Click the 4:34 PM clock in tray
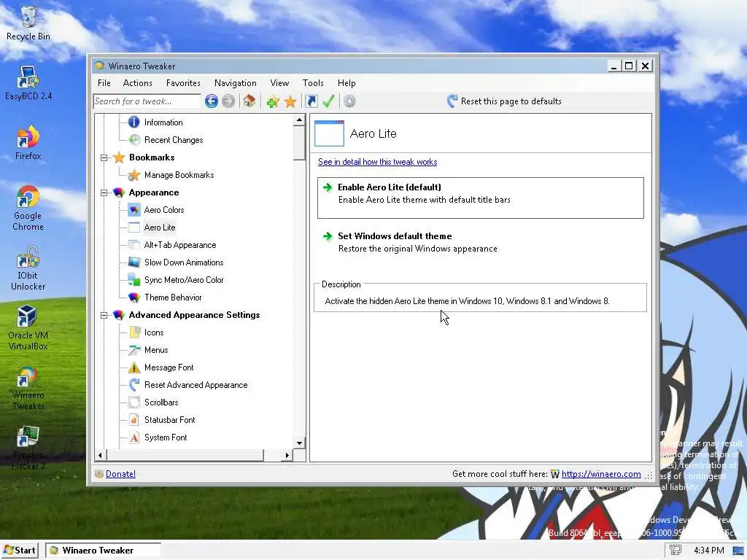747x560 pixels. point(709,551)
